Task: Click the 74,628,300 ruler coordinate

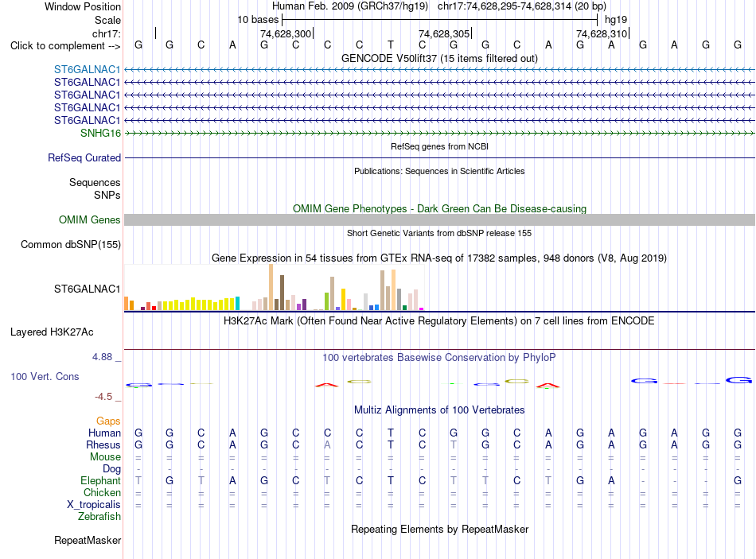Action: tap(286, 33)
